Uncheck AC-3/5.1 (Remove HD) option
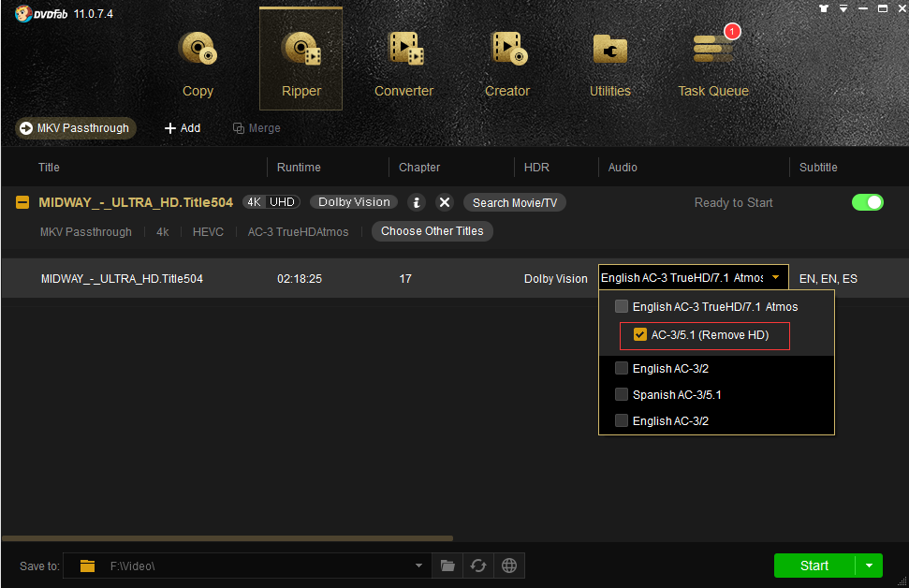909x588 pixels. tap(640, 334)
